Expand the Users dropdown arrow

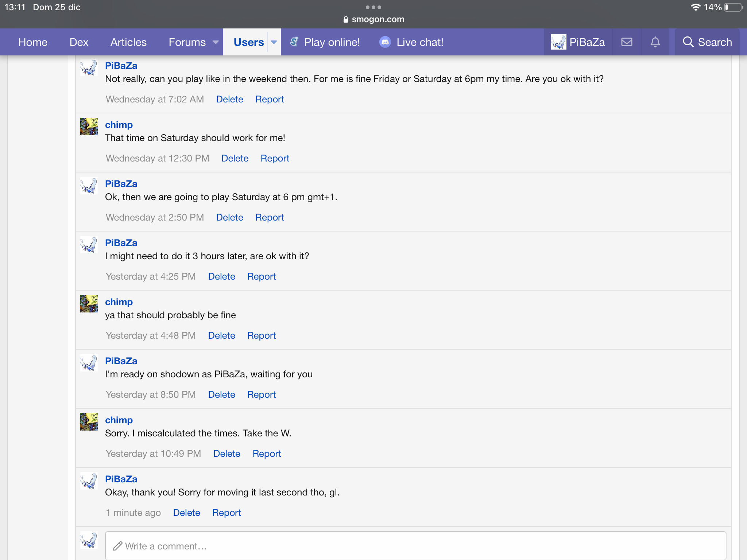(x=274, y=42)
